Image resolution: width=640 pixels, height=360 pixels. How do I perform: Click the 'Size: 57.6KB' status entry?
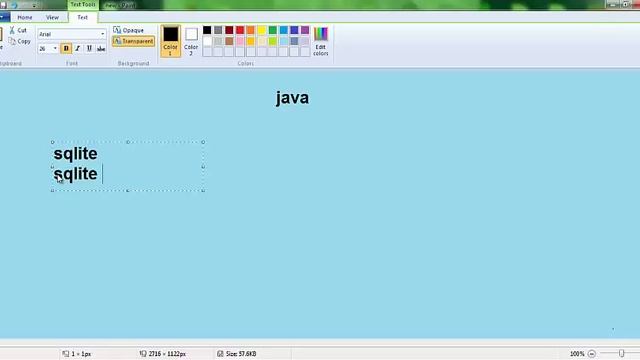pyautogui.click(x=237, y=354)
